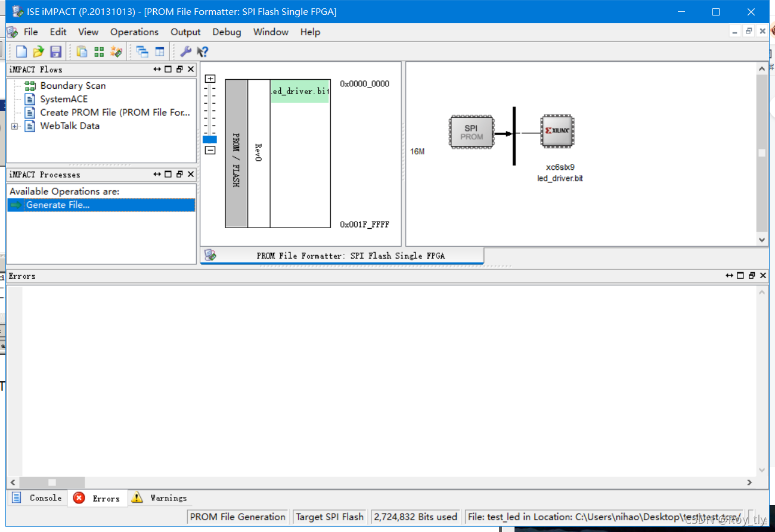Select WebTalk Data item

pyautogui.click(x=70, y=126)
